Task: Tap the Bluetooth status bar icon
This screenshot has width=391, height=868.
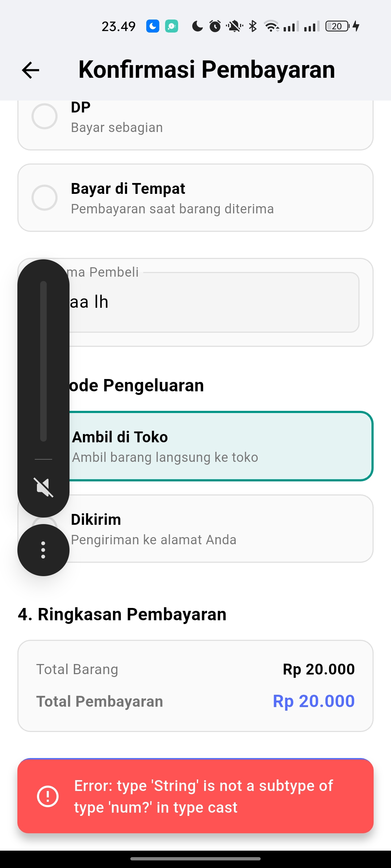Action: 253,26
